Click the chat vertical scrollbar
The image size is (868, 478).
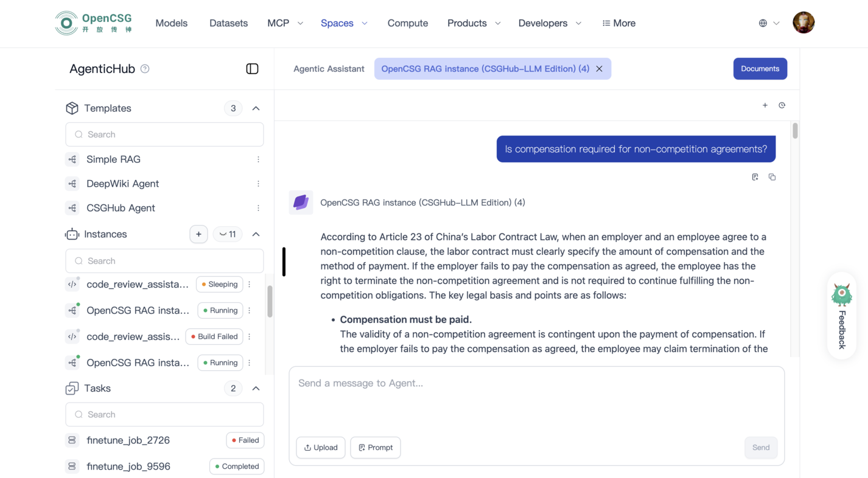795,131
